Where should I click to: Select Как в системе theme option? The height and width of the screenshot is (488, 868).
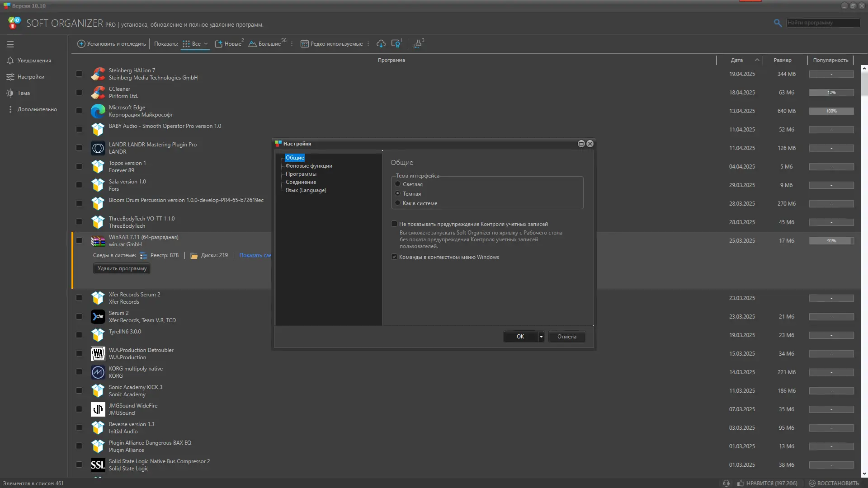[398, 203]
